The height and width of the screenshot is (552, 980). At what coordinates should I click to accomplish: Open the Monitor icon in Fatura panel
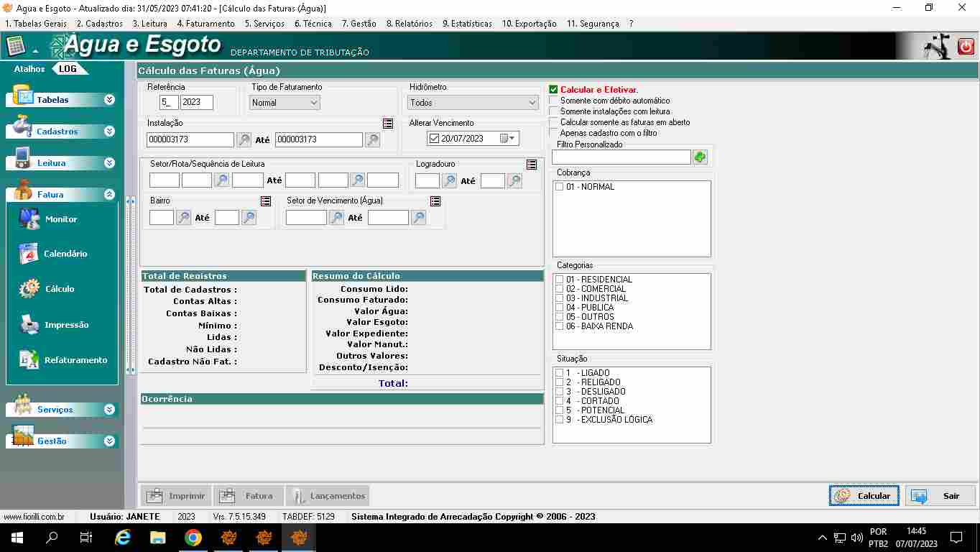tap(29, 219)
